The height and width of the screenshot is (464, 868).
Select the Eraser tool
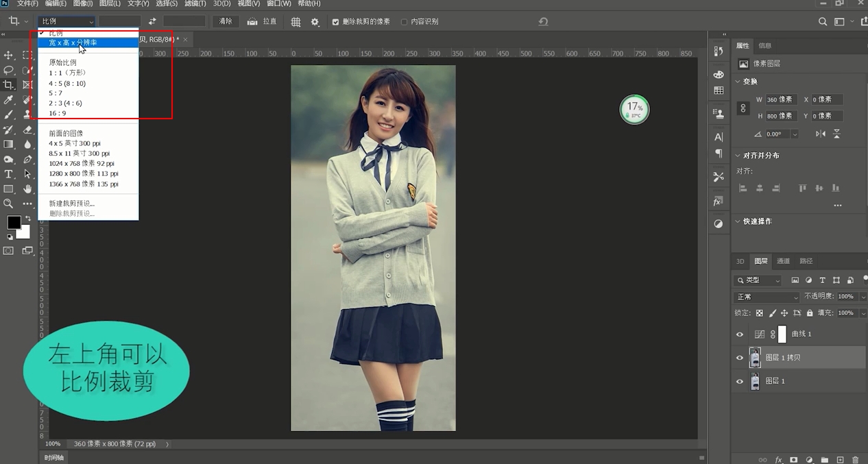point(27,130)
